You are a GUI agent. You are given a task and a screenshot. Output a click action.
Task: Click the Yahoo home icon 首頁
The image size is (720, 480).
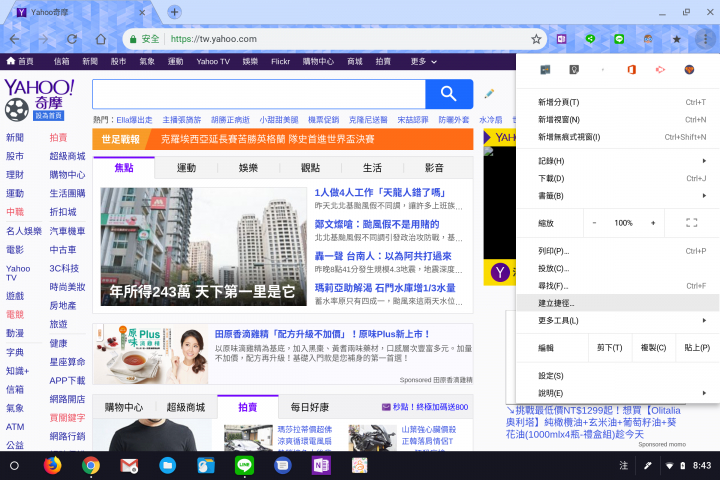coord(20,61)
